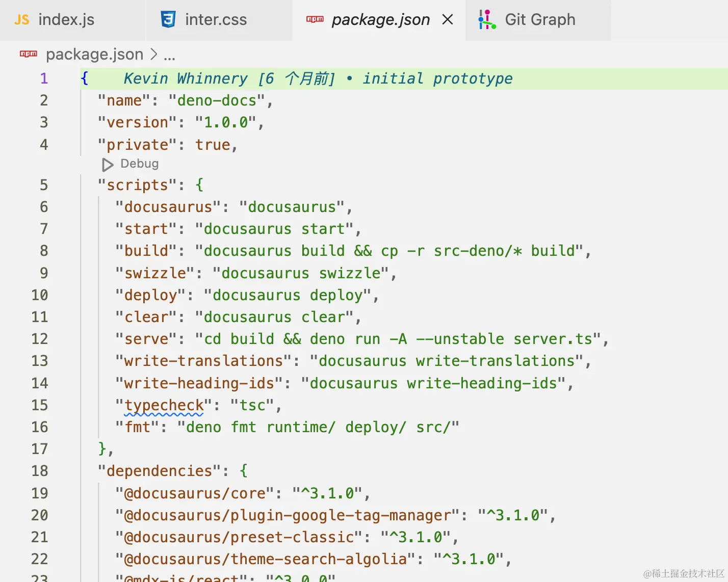The image size is (728, 582).
Task: Click the JS icon on index.js tab
Action: pyautogui.click(x=22, y=20)
